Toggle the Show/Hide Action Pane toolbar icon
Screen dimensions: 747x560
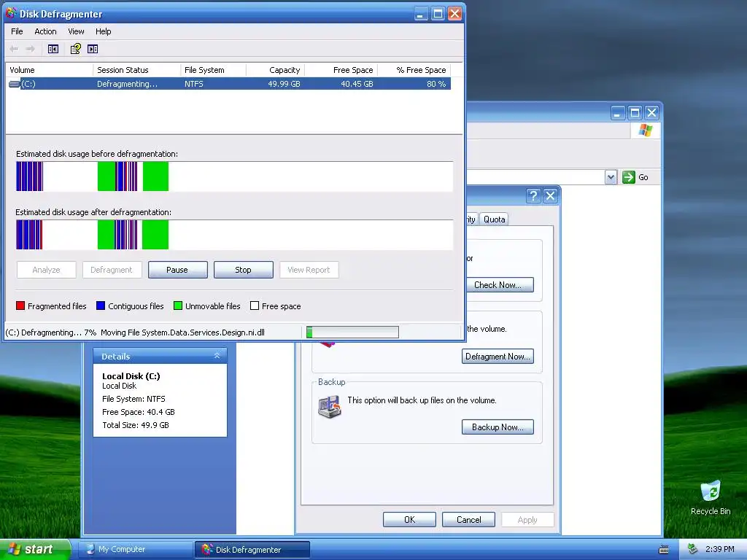[x=93, y=49]
